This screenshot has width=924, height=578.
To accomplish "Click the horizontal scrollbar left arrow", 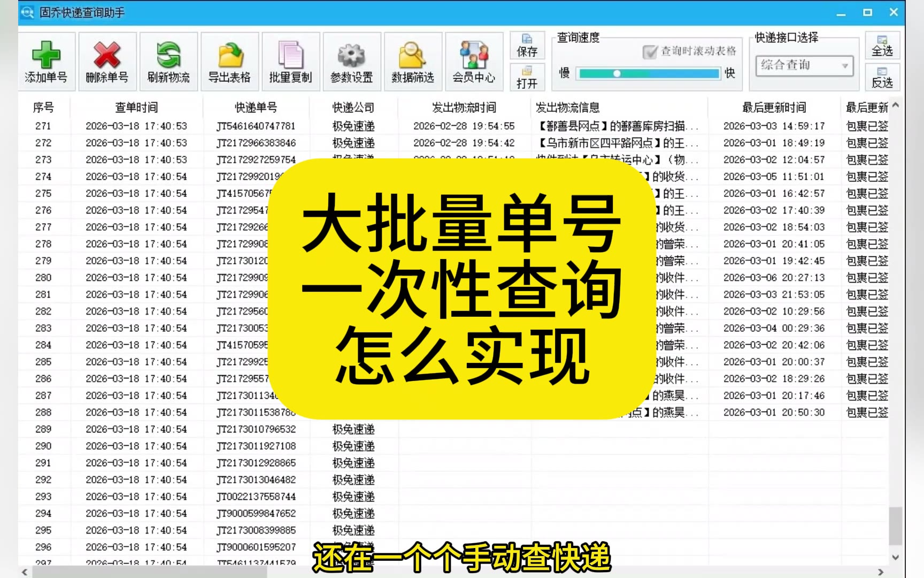I will tap(25, 572).
